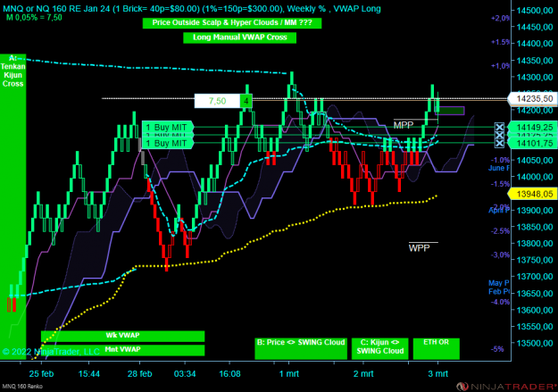
Task: Click the '-5%' percentage level label
Action: [x=498, y=349]
